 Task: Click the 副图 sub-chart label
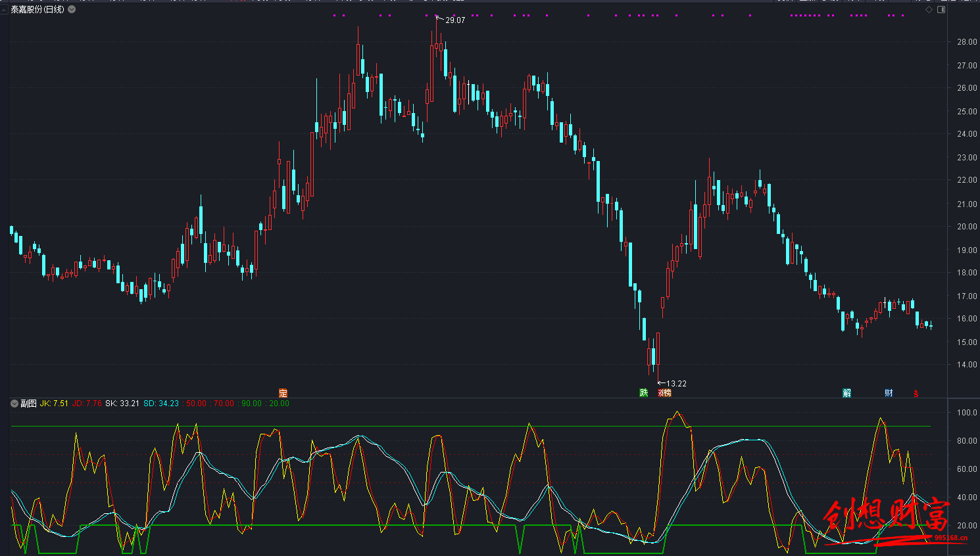[x=28, y=404]
